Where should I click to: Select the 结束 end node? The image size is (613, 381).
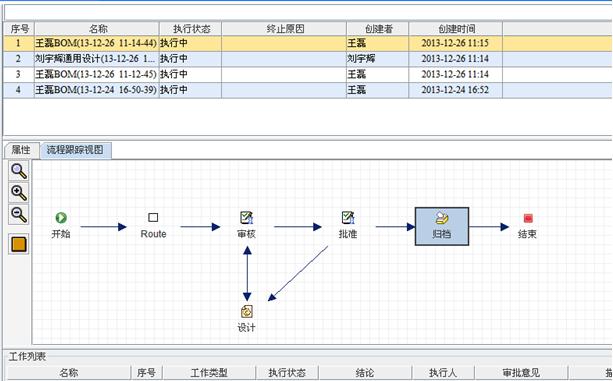pyautogui.click(x=527, y=226)
